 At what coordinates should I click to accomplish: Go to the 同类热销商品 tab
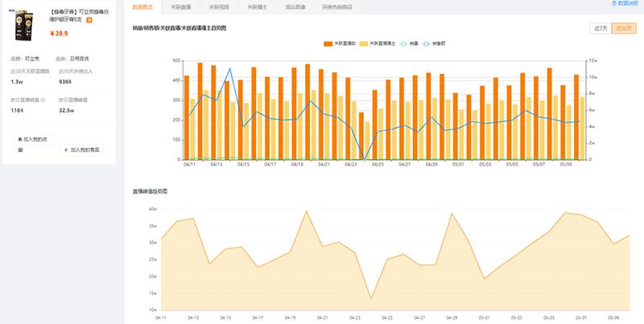coord(336,6)
